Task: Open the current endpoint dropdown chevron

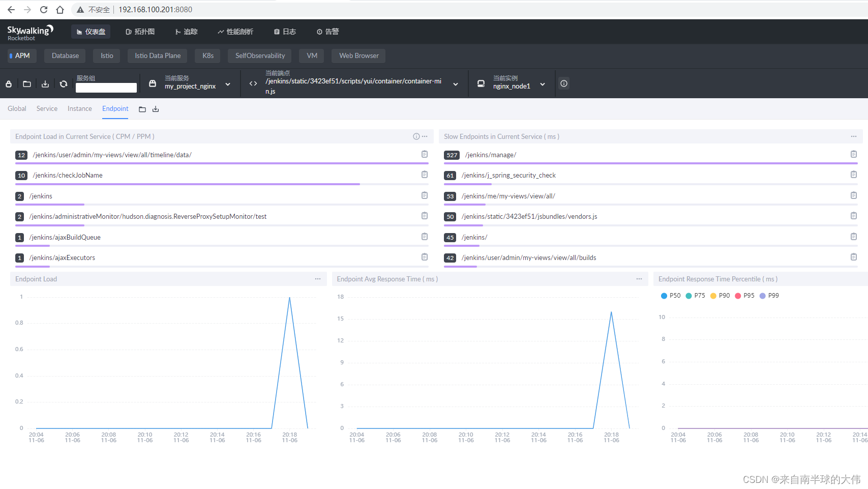Action: 455,84
